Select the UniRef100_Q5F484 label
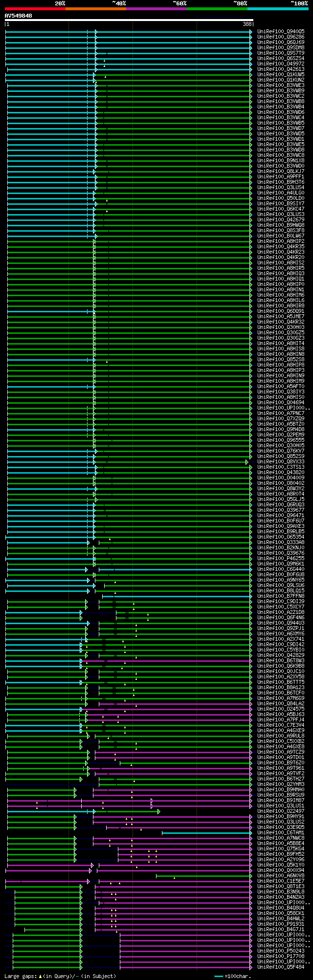The height and width of the screenshot is (980, 313). click(281, 967)
